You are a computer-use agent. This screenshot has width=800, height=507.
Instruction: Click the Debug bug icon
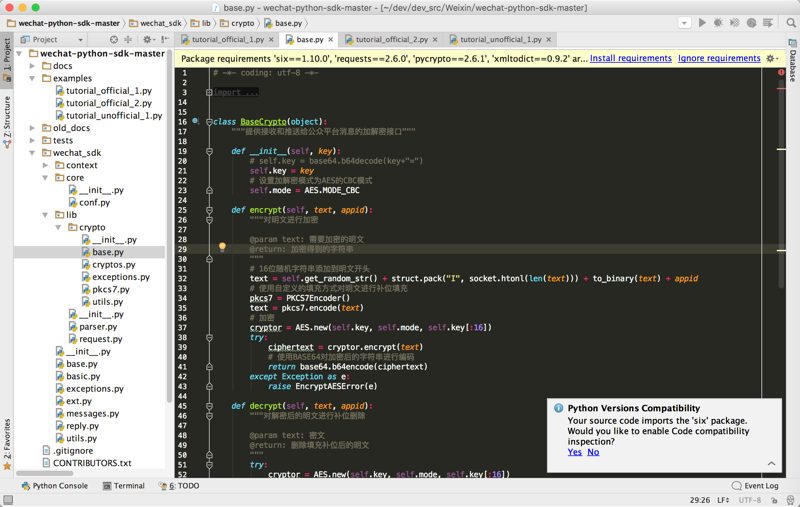click(718, 22)
